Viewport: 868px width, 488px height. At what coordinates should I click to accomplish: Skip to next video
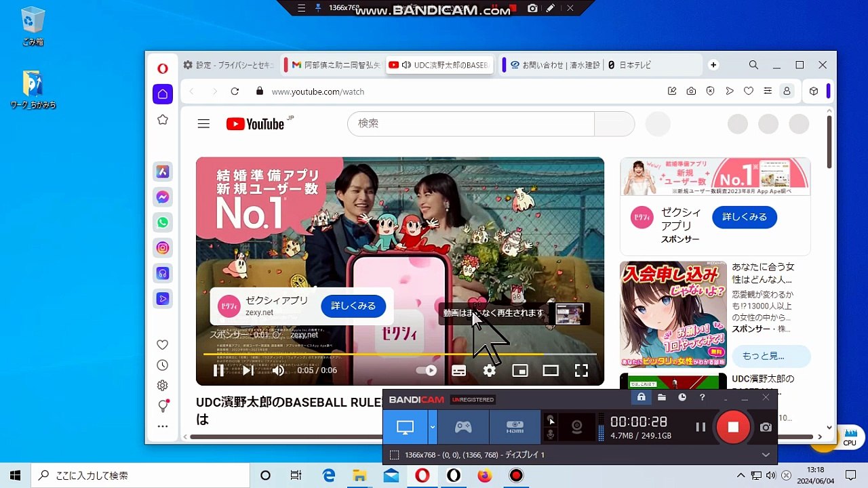coord(248,370)
